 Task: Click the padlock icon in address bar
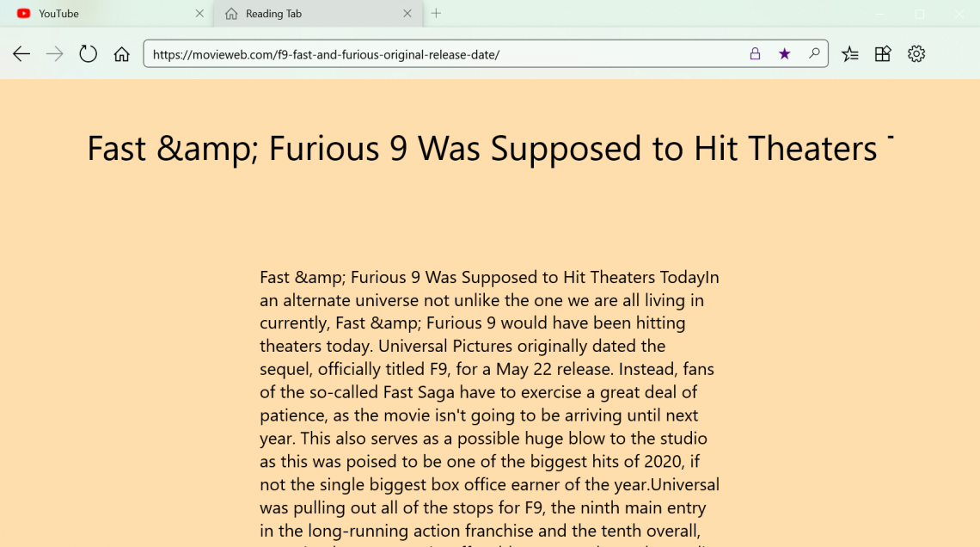click(755, 54)
